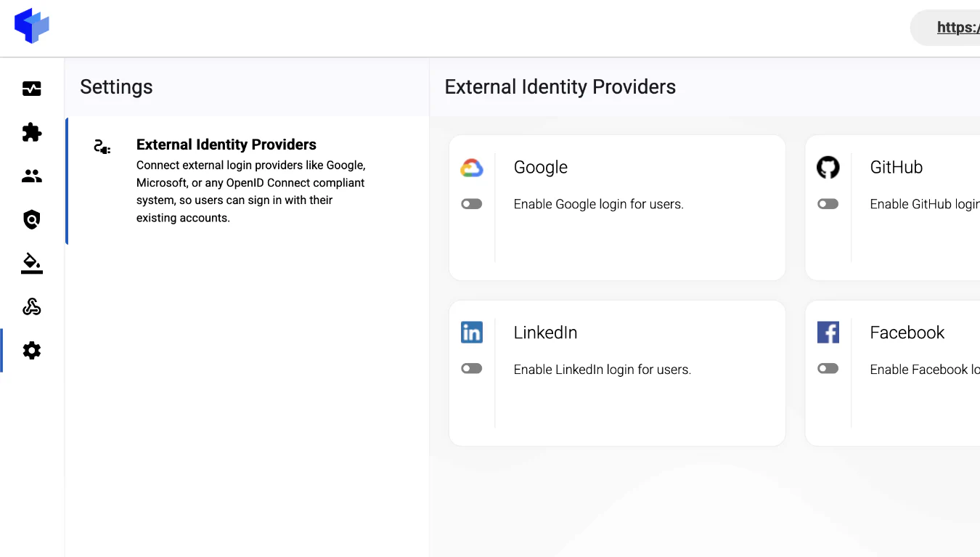This screenshot has width=980, height=557.
Task: Click the Facebook logo icon
Action: coord(828,333)
